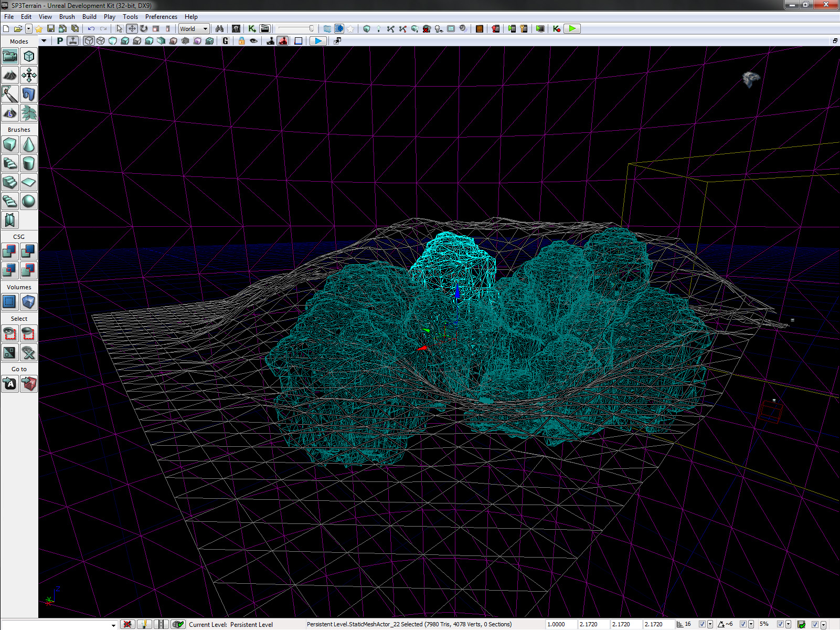Add volume with blue cube icon
The image size is (840, 630).
(29, 302)
